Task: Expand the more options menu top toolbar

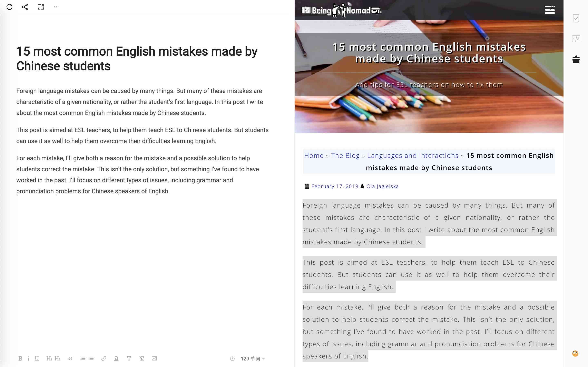Action: pyautogui.click(x=57, y=7)
